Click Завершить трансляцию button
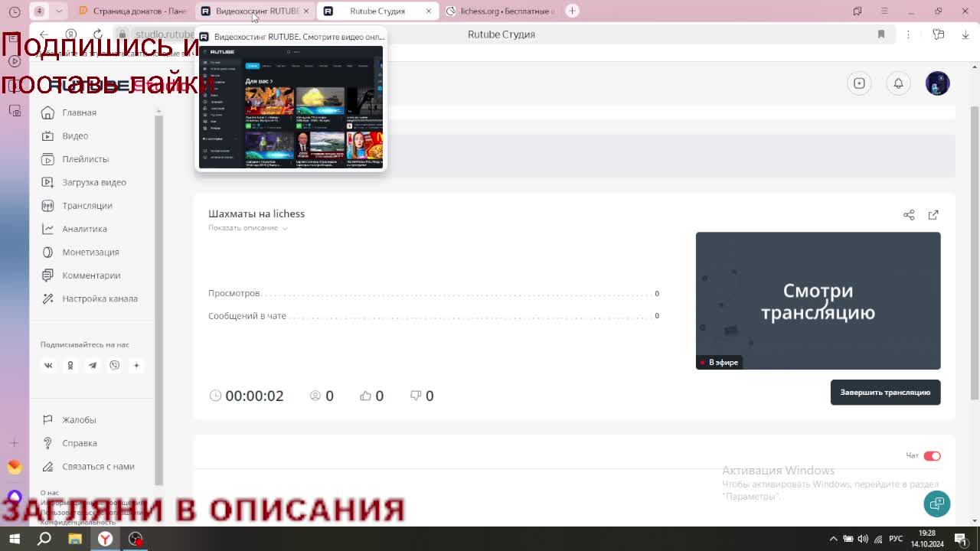Viewport: 980px width, 551px height. click(x=885, y=393)
